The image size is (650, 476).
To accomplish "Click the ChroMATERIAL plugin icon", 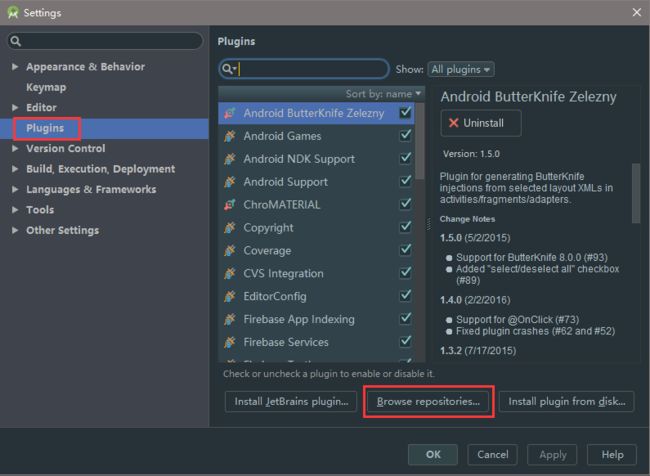I will (x=230, y=204).
